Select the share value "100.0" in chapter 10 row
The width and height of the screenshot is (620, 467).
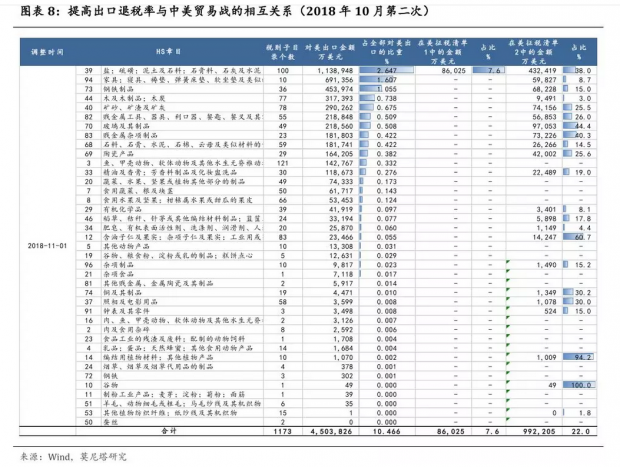tap(581, 385)
